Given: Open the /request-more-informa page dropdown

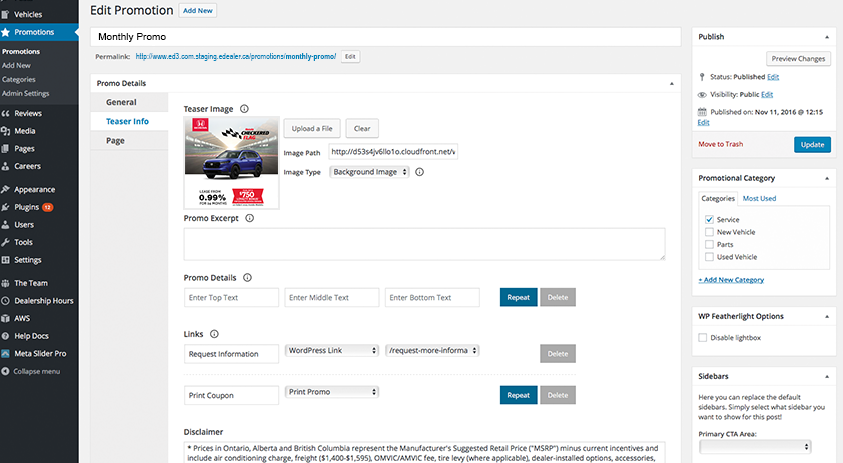Looking at the screenshot, I should tap(432, 351).
